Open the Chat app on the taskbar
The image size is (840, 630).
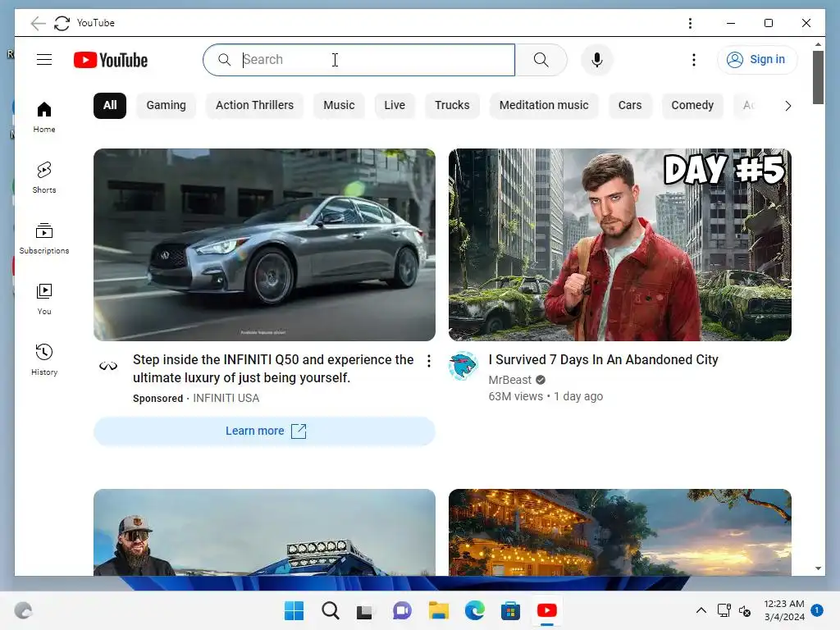pos(402,610)
